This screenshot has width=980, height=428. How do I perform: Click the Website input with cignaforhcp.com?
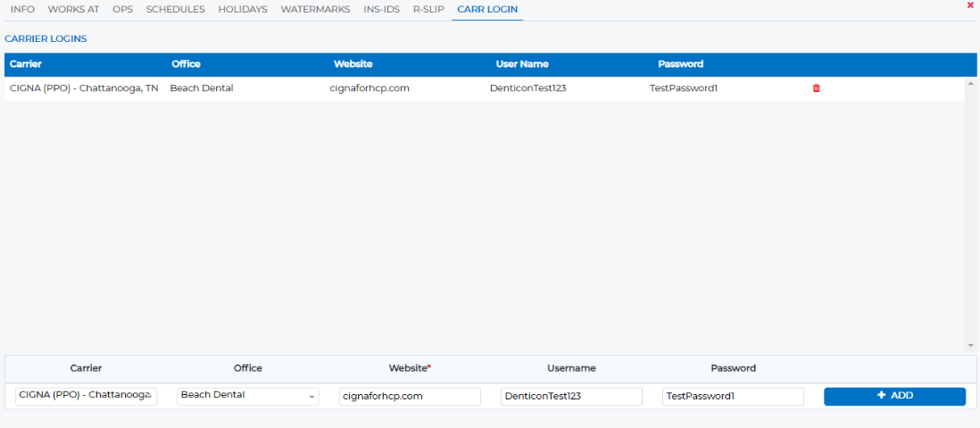click(410, 396)
